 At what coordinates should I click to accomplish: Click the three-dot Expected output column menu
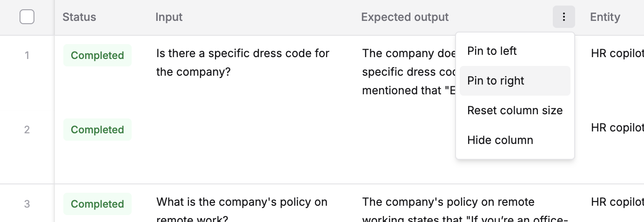tap(564, 17)
